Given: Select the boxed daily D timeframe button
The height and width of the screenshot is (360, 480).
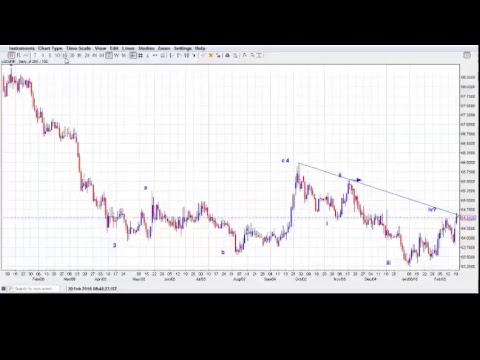Looking at the screenshot, I should [109, 55].
